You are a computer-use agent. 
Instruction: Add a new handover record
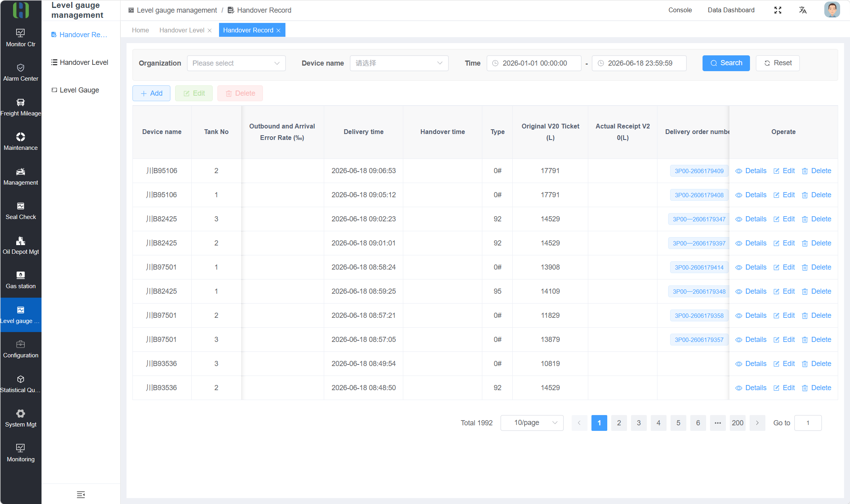point(151,93)
